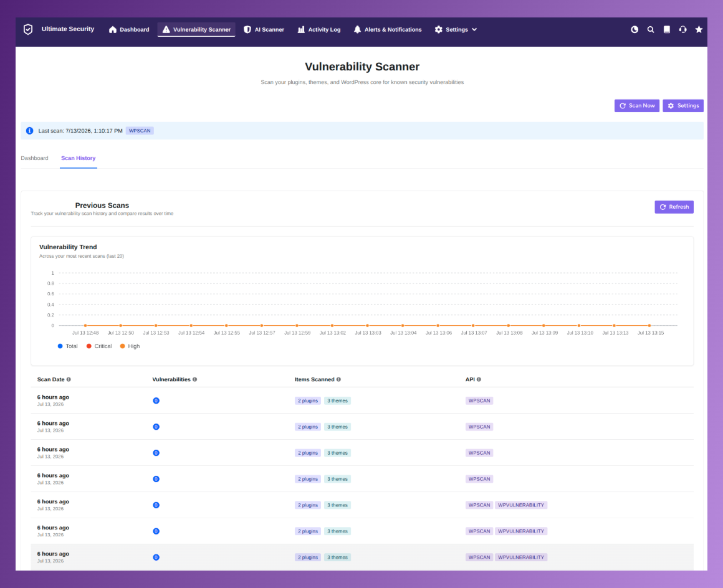Image resolution: width=723 pixels, height=588 pixels.
Task: Click the Vulnerabilities column header
Action: pos(171,380)
